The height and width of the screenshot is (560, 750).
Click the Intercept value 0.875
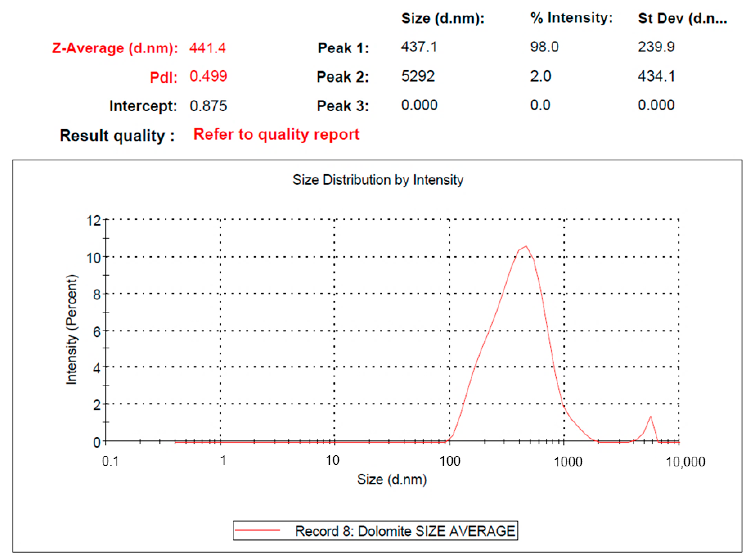(x=208, y=106)
